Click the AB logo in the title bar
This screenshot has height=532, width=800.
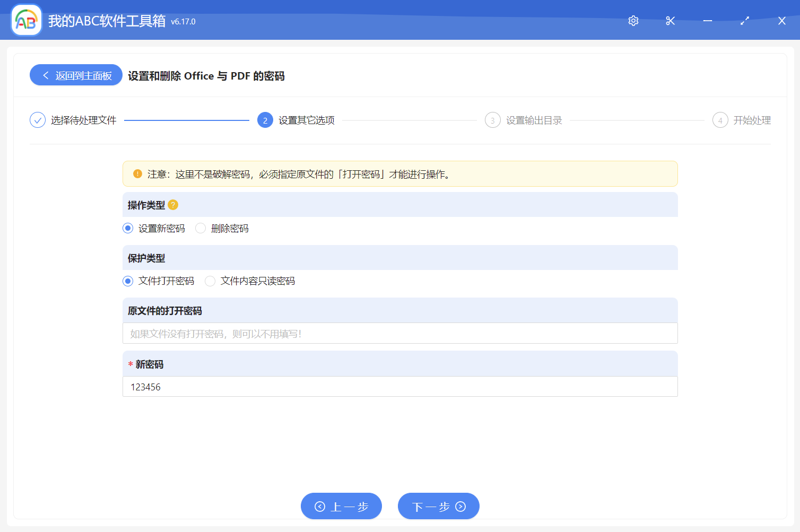26,20
